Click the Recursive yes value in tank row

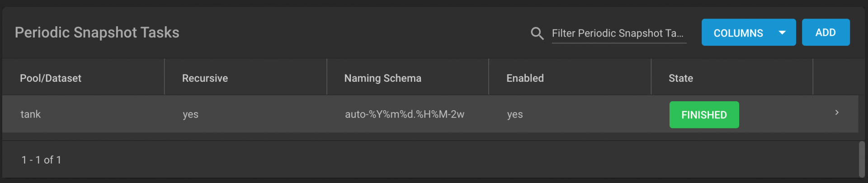pyautogui.click(x=190, y=114)
